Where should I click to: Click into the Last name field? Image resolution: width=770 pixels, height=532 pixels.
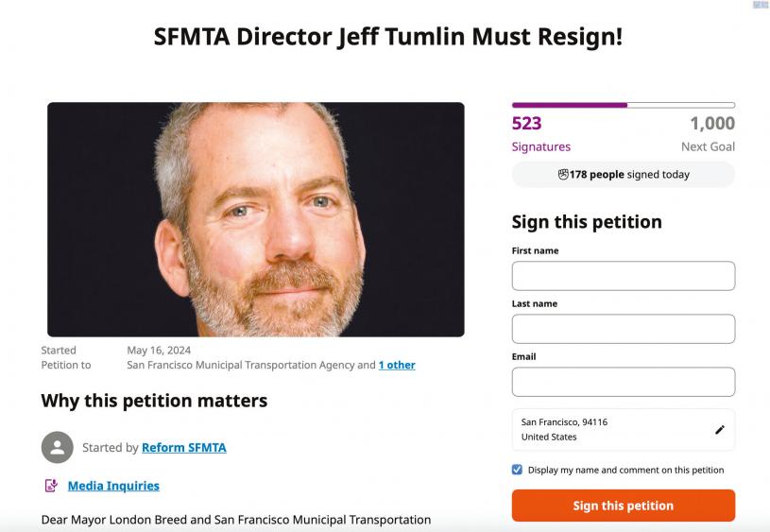pyautogui.click(x=623, y=329)
